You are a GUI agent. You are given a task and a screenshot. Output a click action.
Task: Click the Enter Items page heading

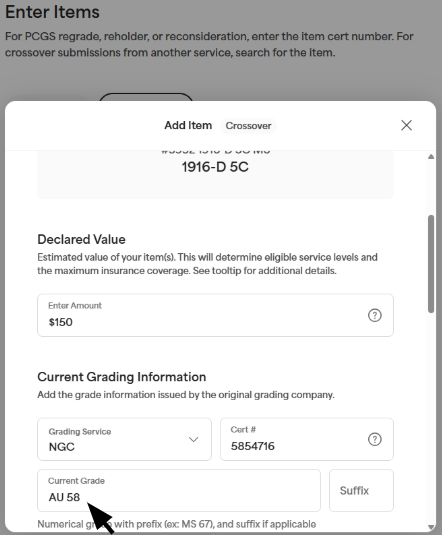tap(52, 12)
